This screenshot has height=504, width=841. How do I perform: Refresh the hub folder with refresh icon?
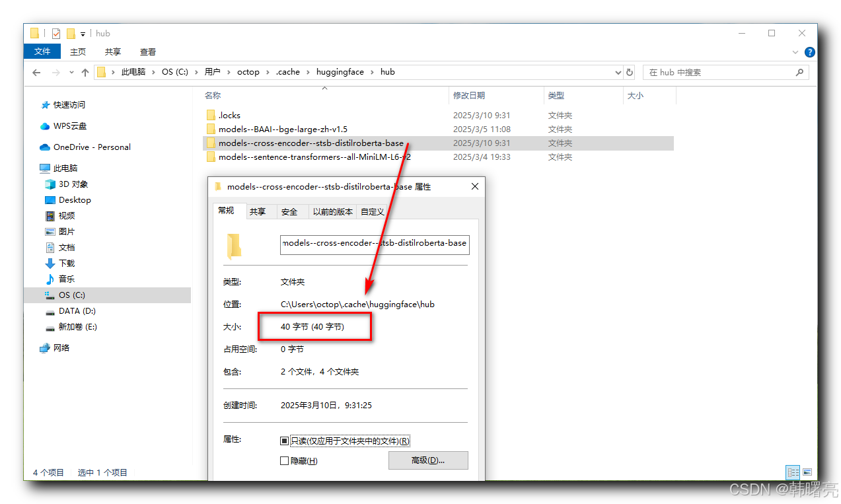click(x=629, y=72)
